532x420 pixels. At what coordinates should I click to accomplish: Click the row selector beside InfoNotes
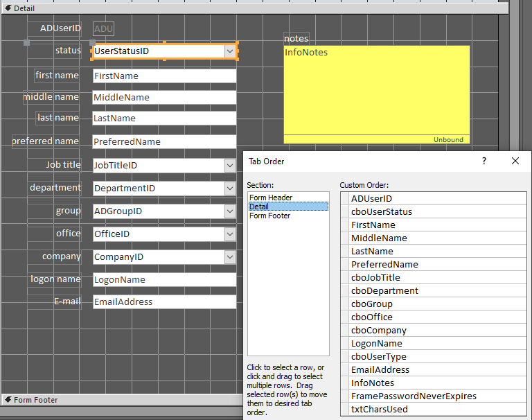(x=345, y=383)
